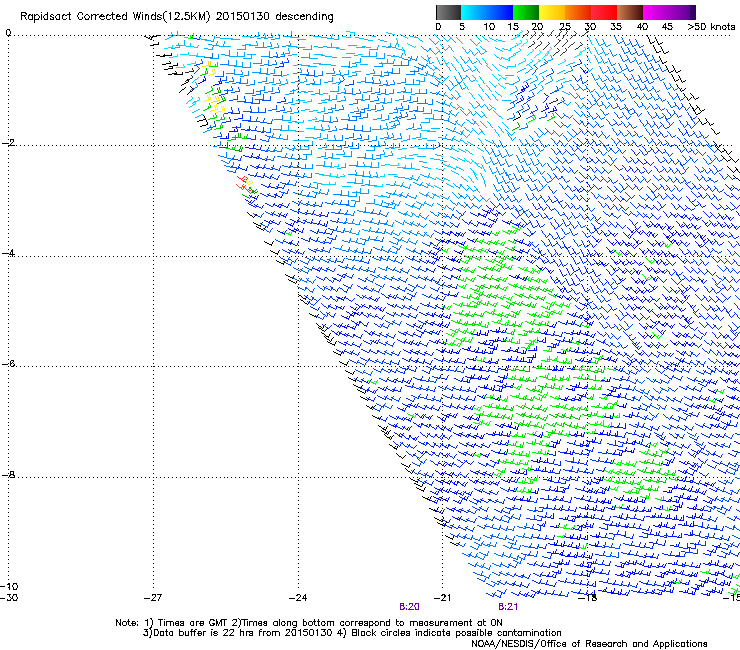Click the yellow 20-25 knots color segment
This screenshot has height=650, width=740.
[x=552, y=12]
